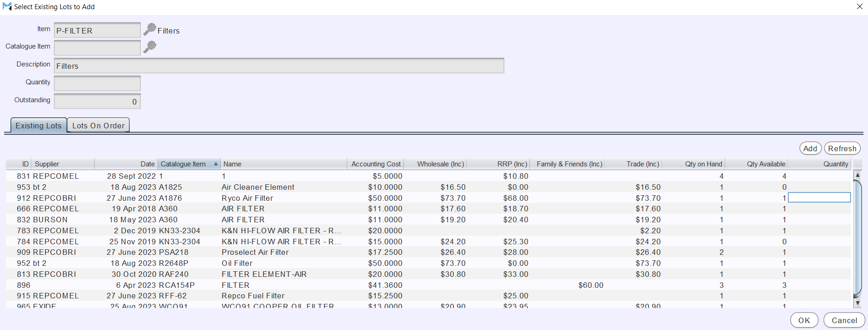Select the Air Cleaner Element row
The width and height of the screenshot is (868, 330).
pos(428,187)
